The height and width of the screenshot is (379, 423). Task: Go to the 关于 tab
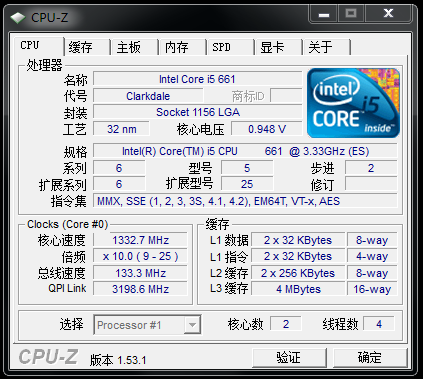tap(327, 47)
